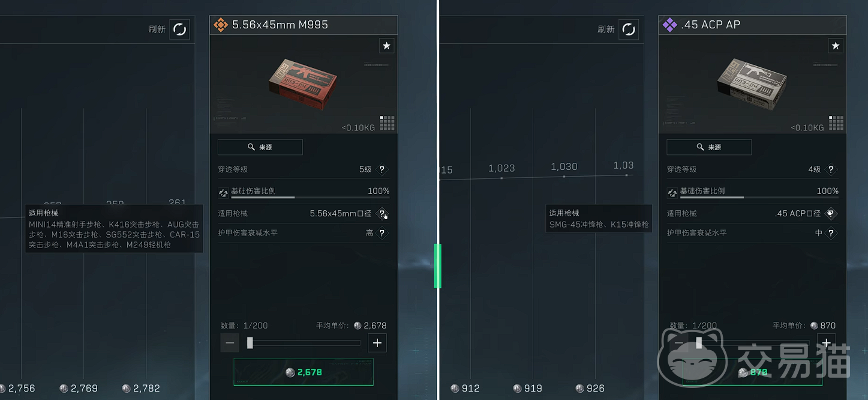Click the M995 quantity slider handle
This screenshot has height=400, width=868.
250,343
